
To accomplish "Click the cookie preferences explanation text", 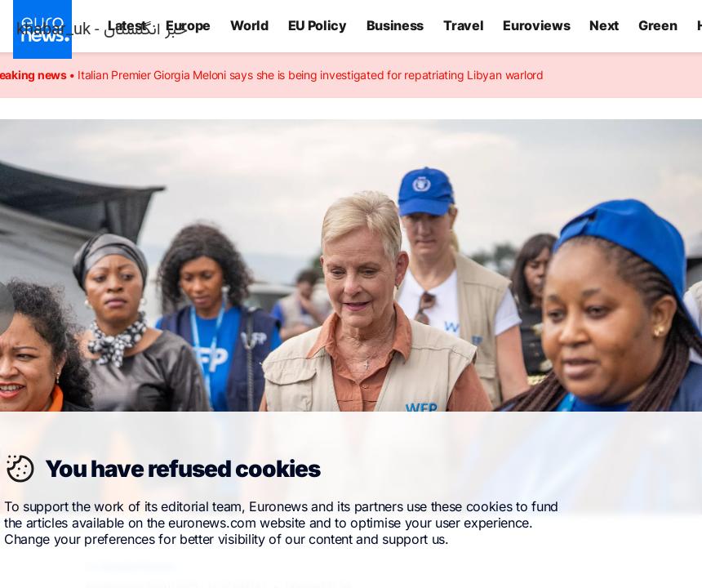I will (x=281, y=523).
